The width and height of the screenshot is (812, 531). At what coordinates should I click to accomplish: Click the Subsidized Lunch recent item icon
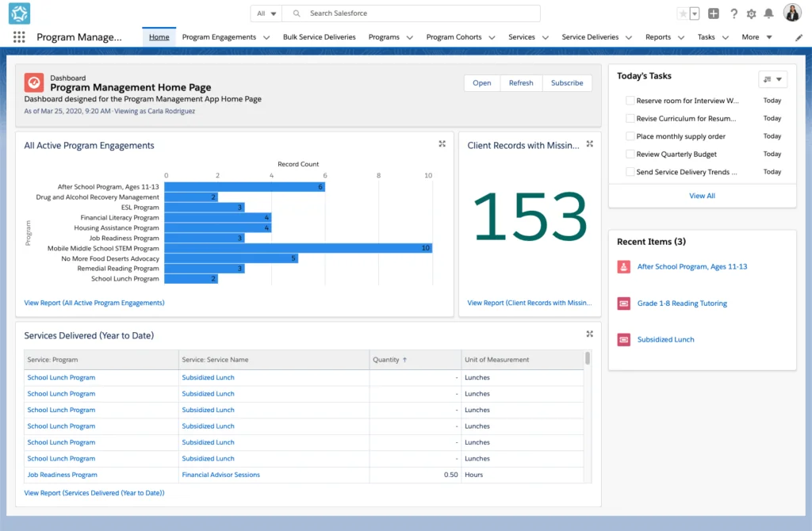[x=624, y=339]
